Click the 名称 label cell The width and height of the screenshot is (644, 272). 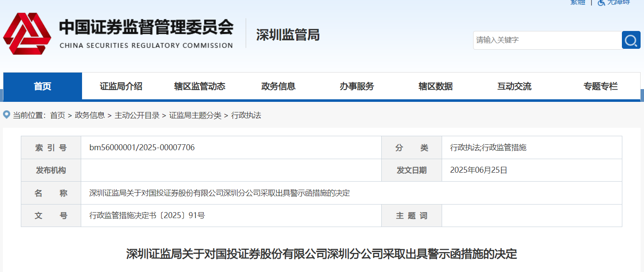51,193
